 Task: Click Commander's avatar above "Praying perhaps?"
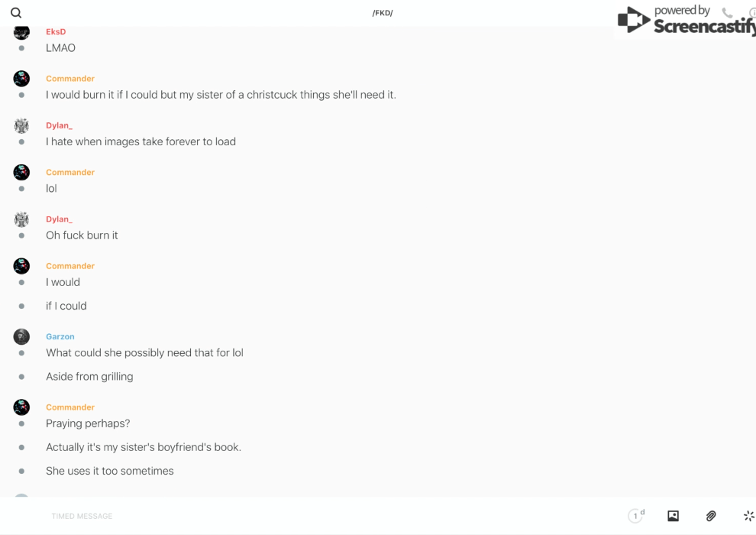point(21,407)
